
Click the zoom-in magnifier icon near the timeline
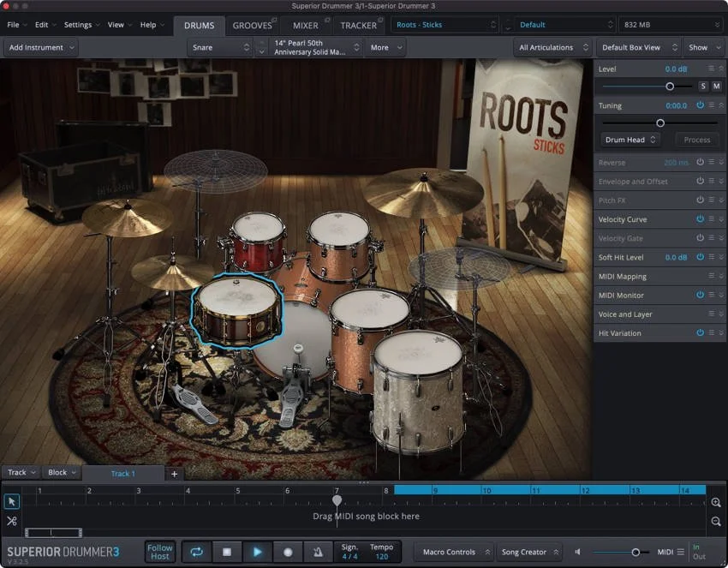(x=716, y=502)
